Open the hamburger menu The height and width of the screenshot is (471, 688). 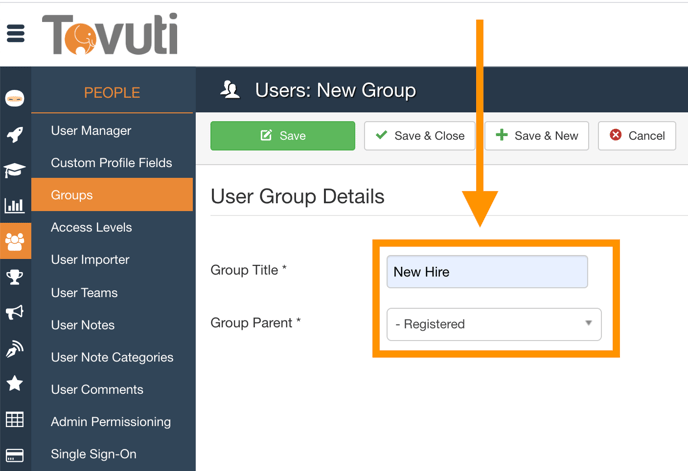tap(16, 34)
